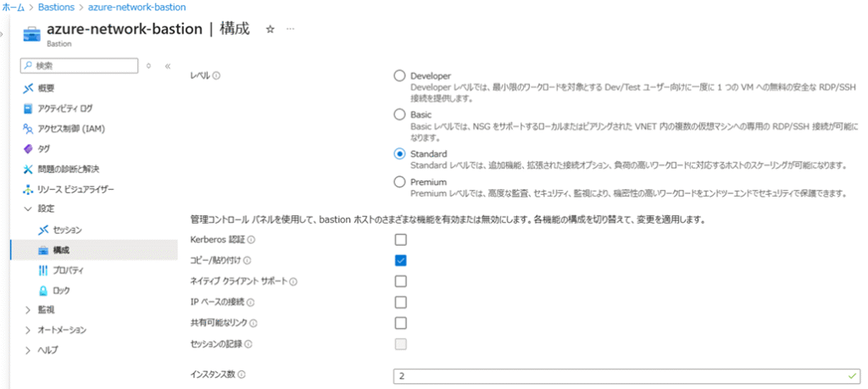
Task: Click the Premium level description text
Action: point(629,193)
